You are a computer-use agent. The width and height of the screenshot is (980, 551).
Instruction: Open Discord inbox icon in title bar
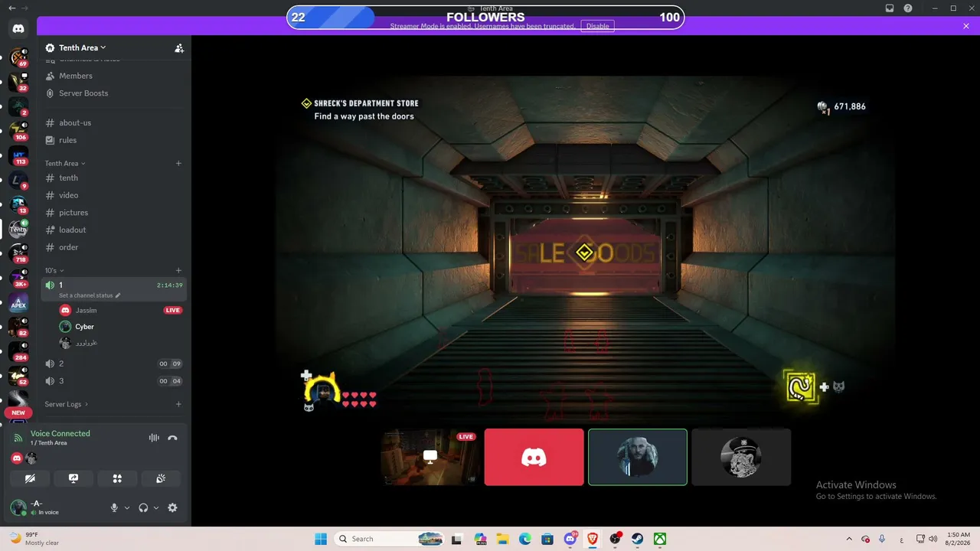coord(890,8)
